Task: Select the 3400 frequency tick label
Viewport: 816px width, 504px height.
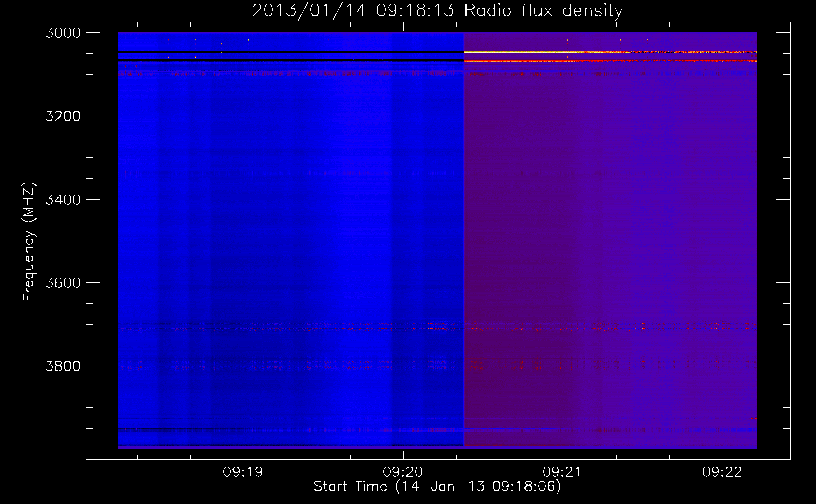Action: (63, 200)
